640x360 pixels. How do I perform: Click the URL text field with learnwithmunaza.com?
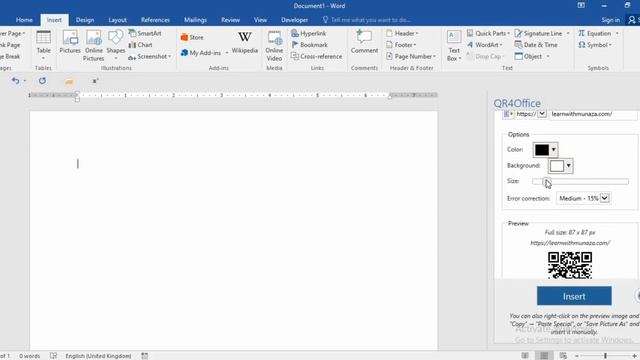(x=593, y=114)
